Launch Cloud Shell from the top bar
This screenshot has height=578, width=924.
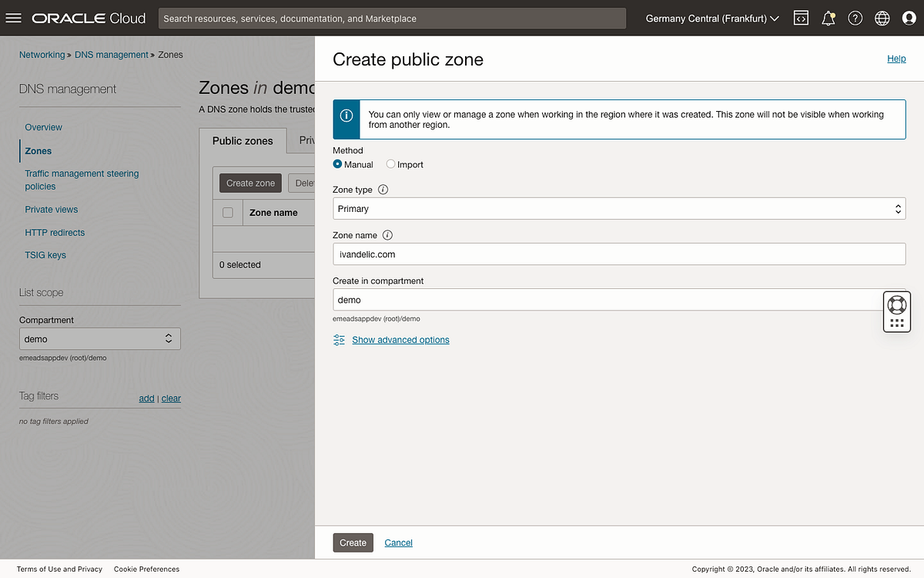[801, 18]
